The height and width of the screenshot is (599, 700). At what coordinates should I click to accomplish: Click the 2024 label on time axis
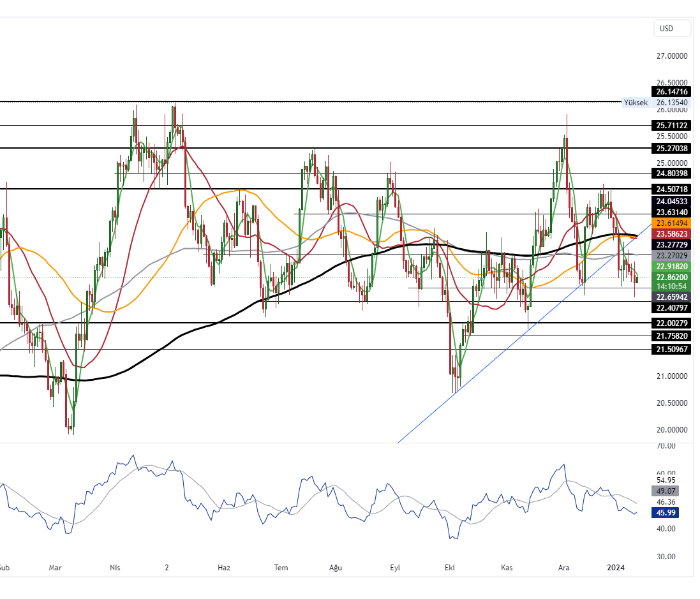pos(615,567)
